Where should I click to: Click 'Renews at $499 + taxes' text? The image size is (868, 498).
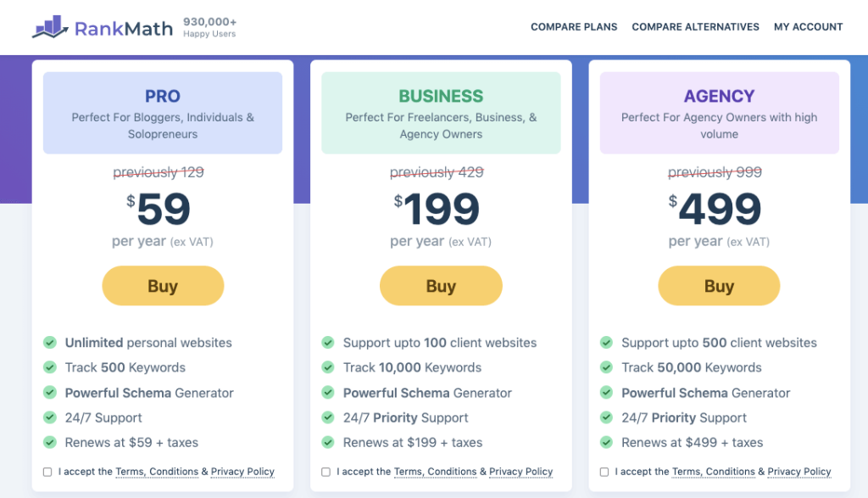coord(693,443)
